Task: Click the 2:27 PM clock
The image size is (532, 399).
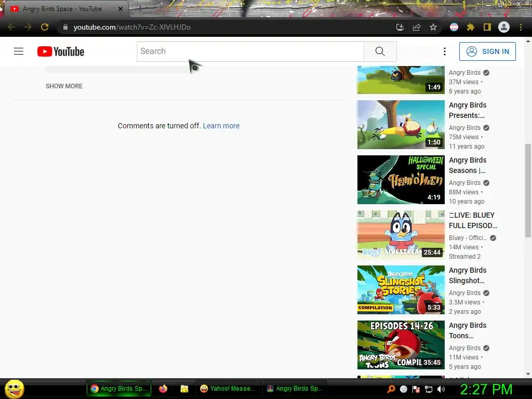Action: tap(486, 389)
